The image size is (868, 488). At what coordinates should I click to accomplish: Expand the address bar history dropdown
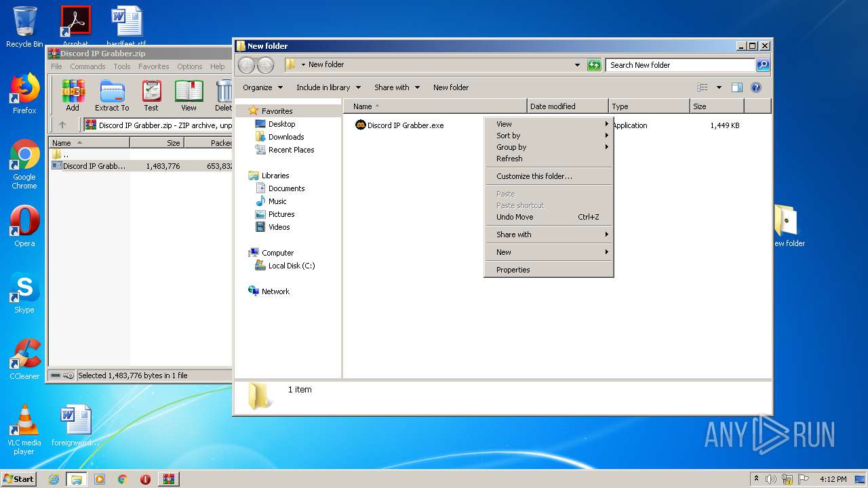(577, 65)
